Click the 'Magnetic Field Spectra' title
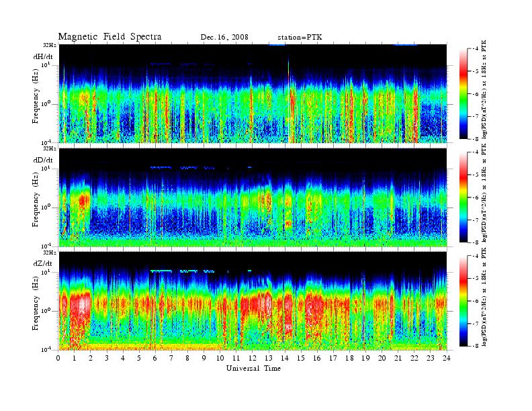Image resolution: width=532 pixels, height=411 pixels. coord(109,37)
